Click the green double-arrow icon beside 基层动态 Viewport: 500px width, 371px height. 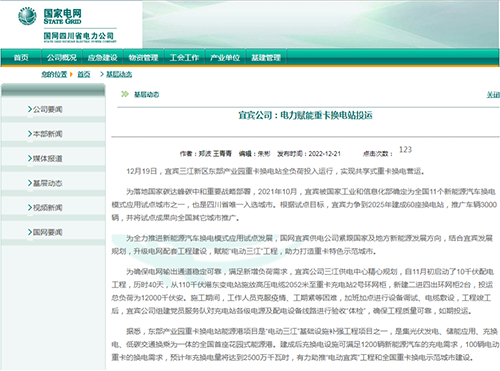pyautogui.click(x=125, y=94)
